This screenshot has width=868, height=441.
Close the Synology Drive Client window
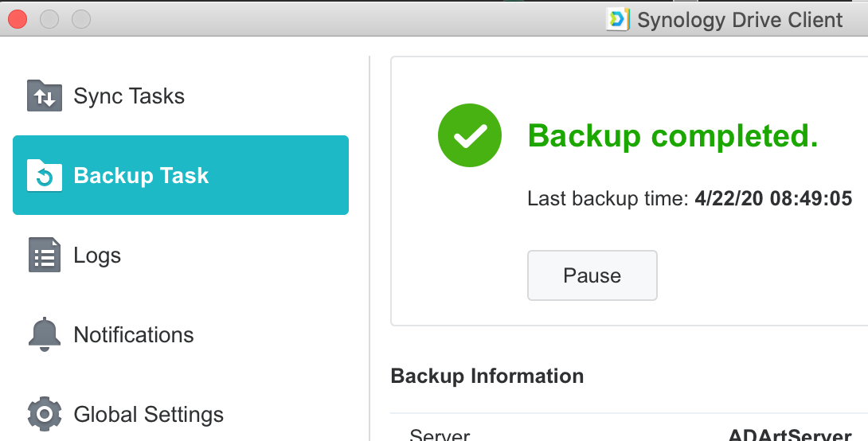(18, 19)
